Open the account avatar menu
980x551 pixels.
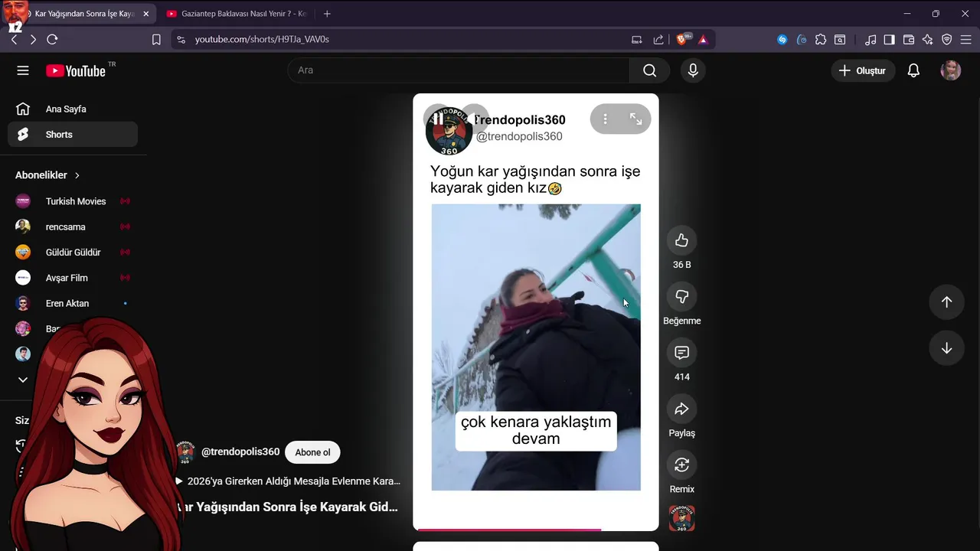click(x=951, y=70)
